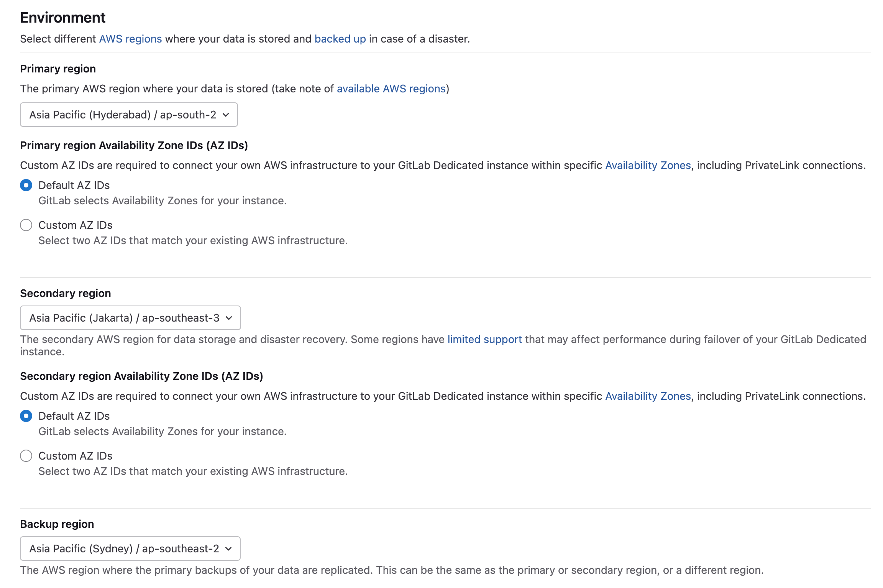Image resolution: width=883 pixels, height=588 pixels.
Task: Select Custom AZ IDs for primary region
Action: click(x=26, y=225)
